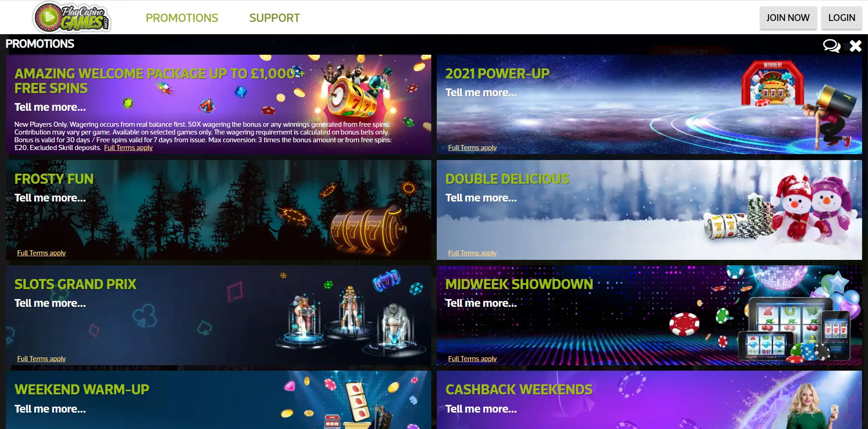
Task: Click the Join Now button
Action: (788, 18)
